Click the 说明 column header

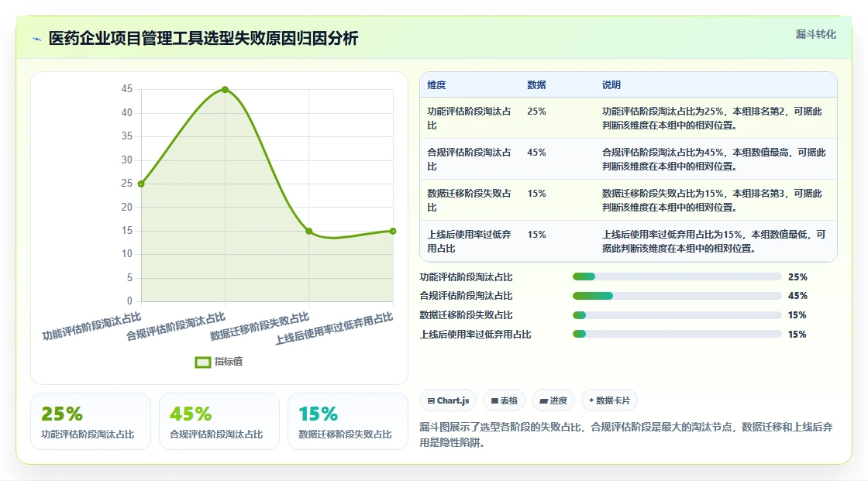(x=611, y=84)
